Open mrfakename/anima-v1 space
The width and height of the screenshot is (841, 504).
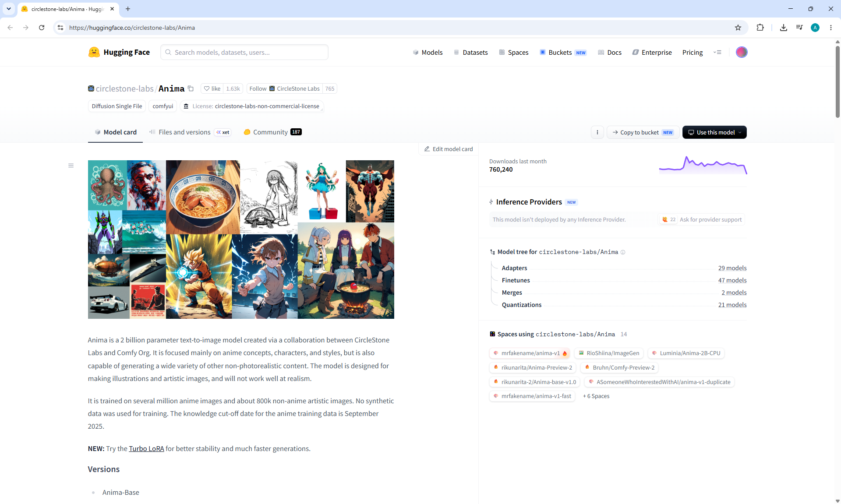[x=530, y=353]
